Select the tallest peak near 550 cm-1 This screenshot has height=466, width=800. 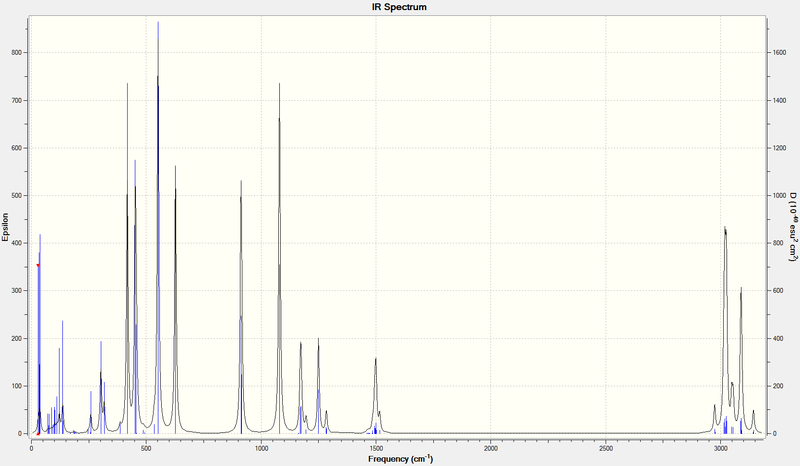click(x=158, y=230)
